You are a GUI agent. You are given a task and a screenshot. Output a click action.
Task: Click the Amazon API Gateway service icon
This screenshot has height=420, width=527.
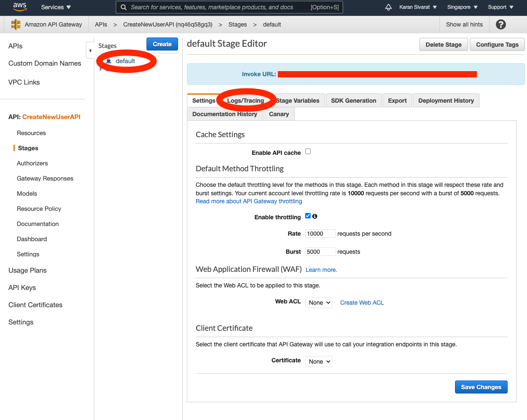click(16, 24)
